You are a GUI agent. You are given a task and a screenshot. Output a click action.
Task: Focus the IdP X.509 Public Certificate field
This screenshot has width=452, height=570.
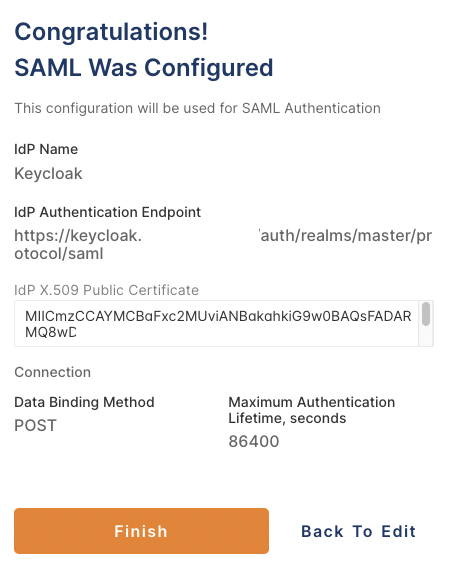[x=216, y=324]
